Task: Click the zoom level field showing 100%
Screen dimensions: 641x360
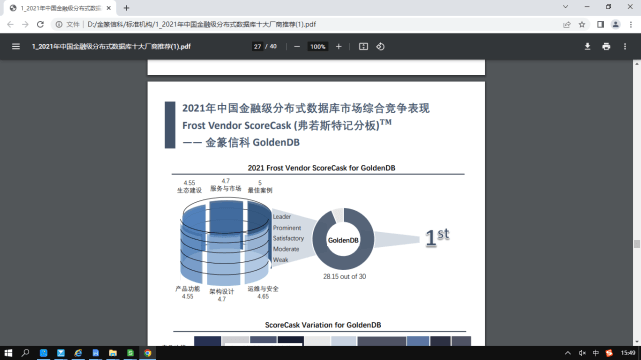Action: pyautogui.click(x=318, y=47)
